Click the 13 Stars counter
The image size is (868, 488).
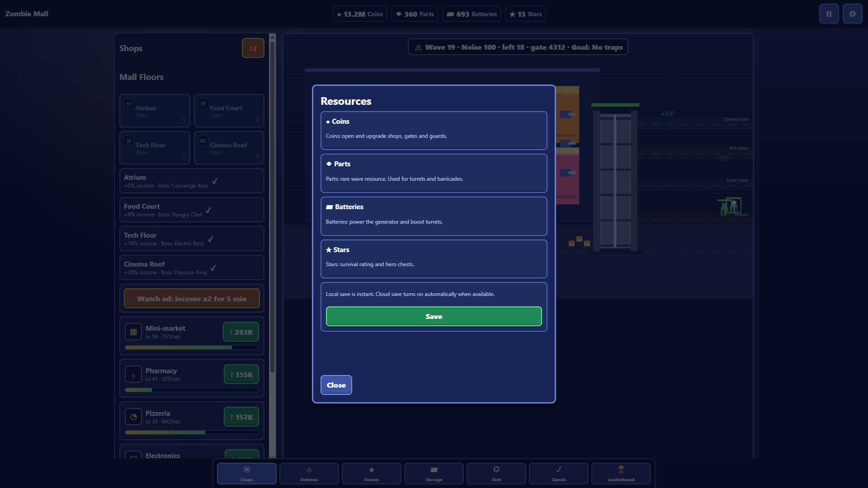[x=525, y=14]
